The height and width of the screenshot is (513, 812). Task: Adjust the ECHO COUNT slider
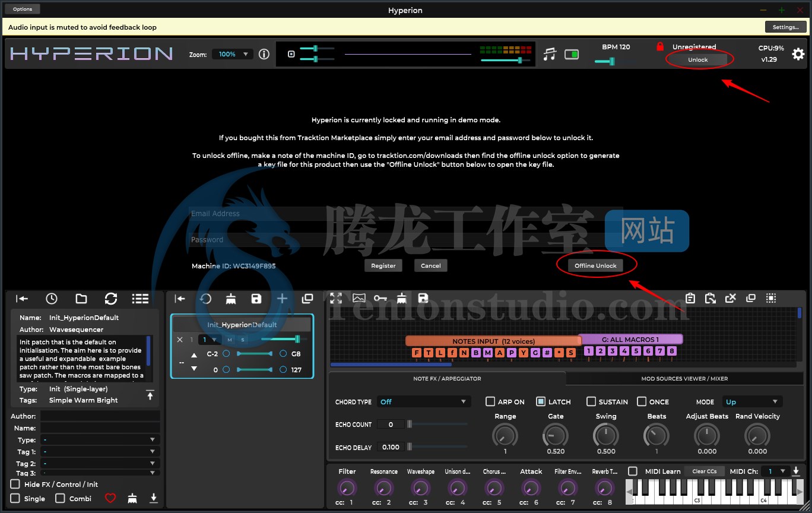(x=437, y=424)
